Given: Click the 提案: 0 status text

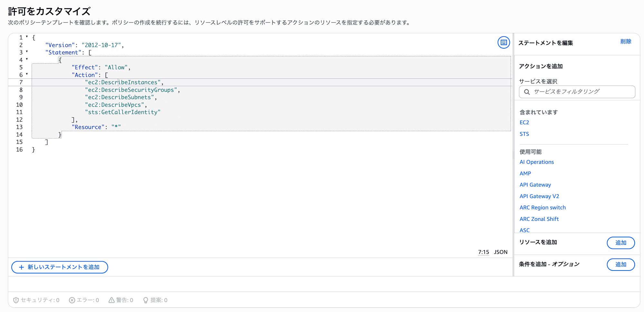Looking at the screenshot, I should coord(159,300).
